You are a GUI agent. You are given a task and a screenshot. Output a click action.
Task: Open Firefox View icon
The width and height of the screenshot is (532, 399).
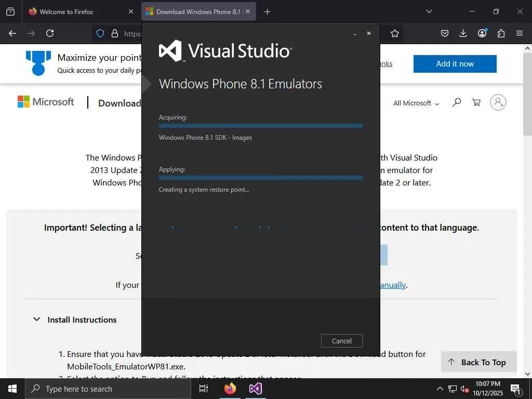10,11
